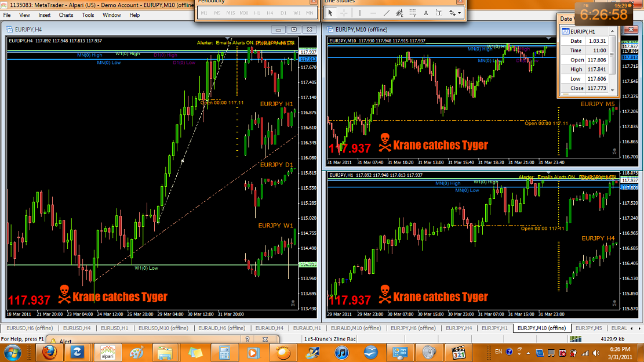The height and width of the screenshot is (362, 644).
Task: Select the Draw Trendline tool
Action: (x=386, y=13)
